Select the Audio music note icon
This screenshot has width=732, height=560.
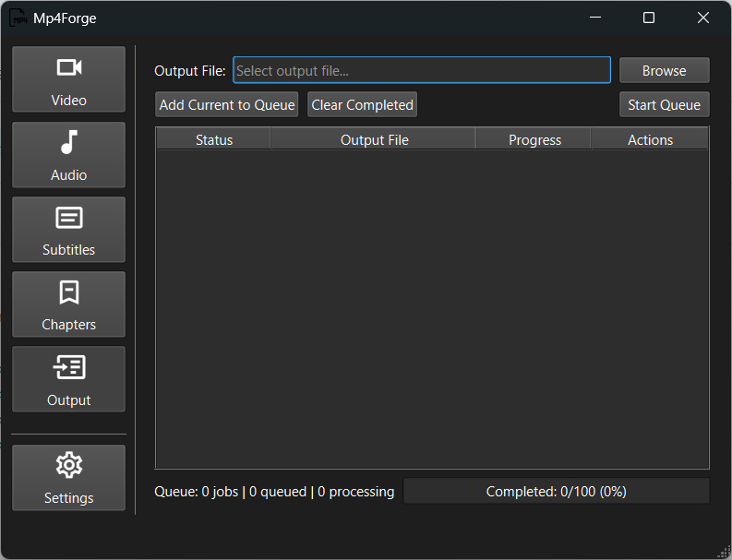pos(69,142)
